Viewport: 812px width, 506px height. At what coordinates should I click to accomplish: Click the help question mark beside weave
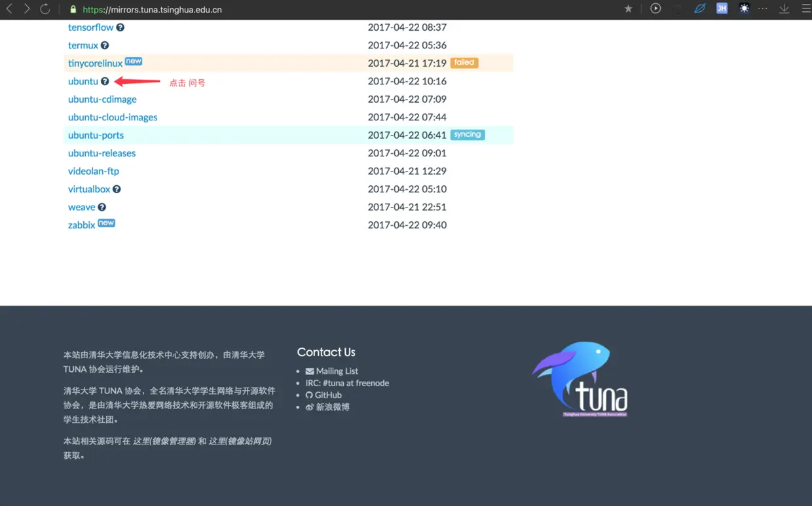coord(102,207)
